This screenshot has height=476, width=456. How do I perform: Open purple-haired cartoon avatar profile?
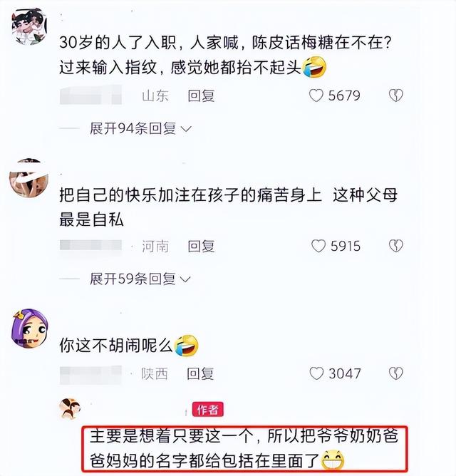point(29,328)
